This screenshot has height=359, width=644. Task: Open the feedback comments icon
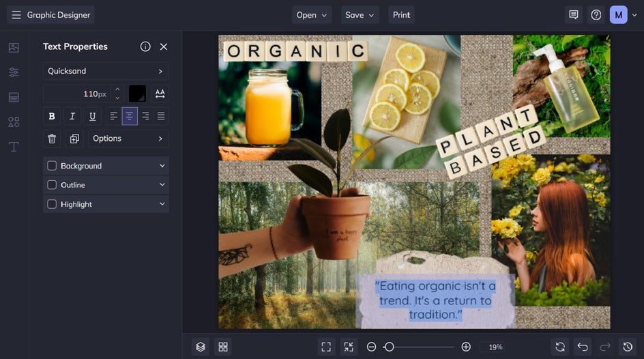[574, 15]
